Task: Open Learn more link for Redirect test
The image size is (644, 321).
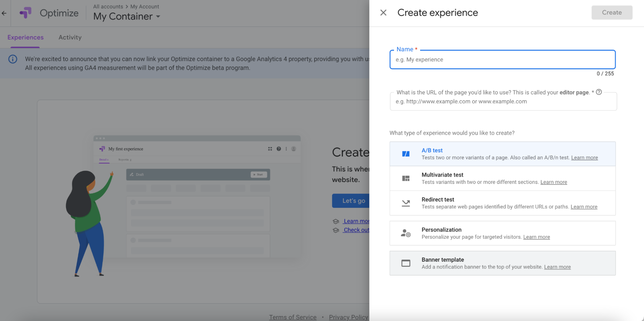Action: point(584,207)
